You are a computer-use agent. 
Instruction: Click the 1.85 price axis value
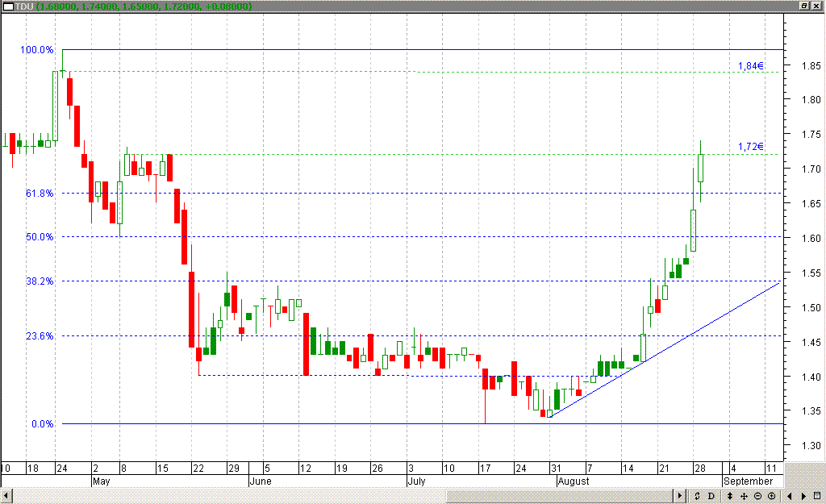[x=811, y=66]
